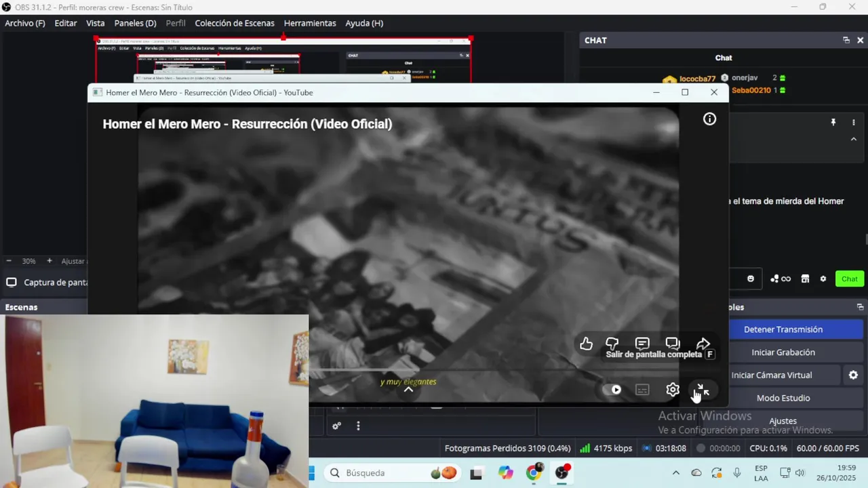Open Herramientas menu
The width and height of the screenshot is (868, 488).
[x=310, y=23]
